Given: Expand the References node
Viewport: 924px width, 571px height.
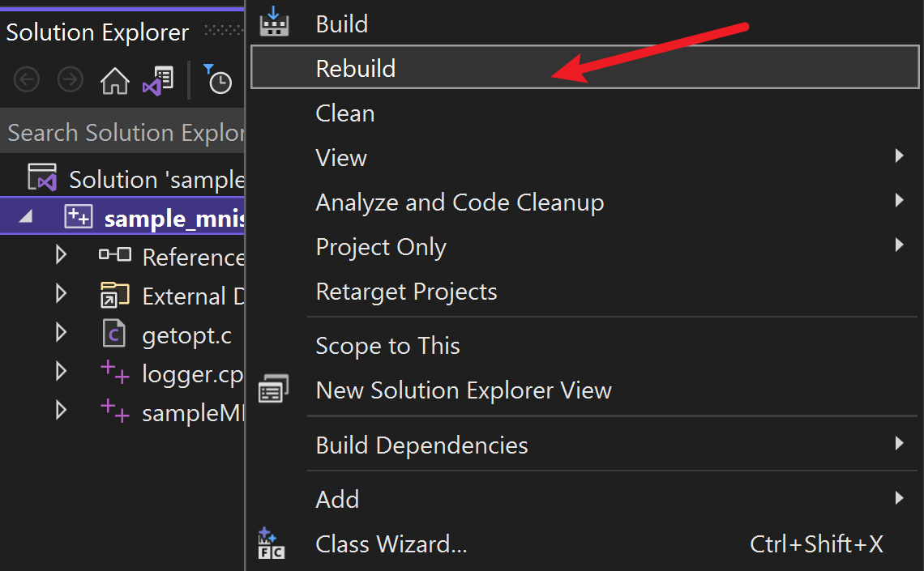Looking at the screenshot, I should [x=61, y=254].
